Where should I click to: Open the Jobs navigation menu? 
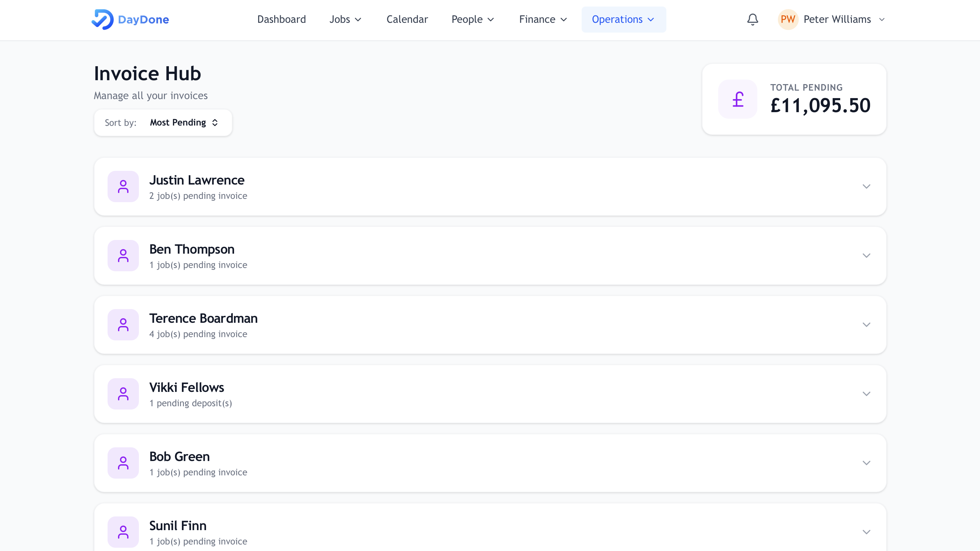point(345,20)
